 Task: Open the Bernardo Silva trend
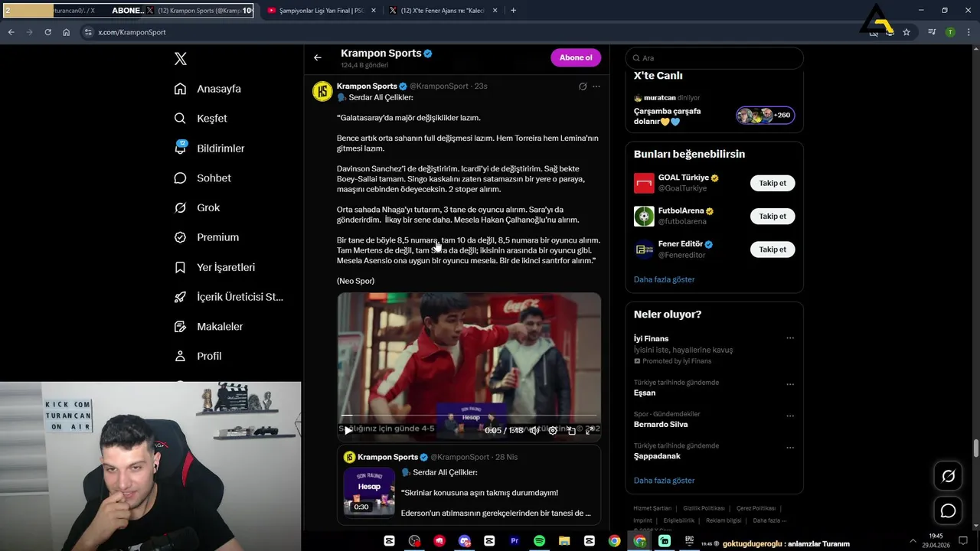click(x=661, y=424)
